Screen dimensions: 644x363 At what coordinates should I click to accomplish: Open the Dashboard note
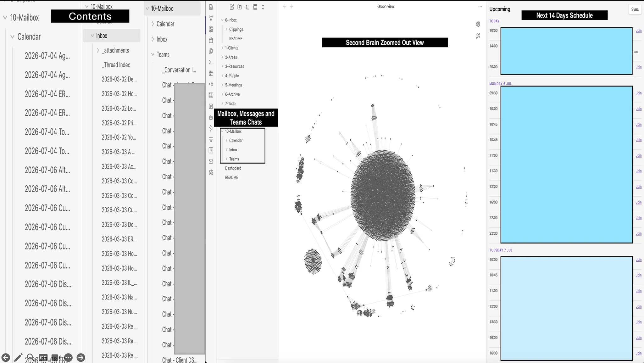[233, 168]
